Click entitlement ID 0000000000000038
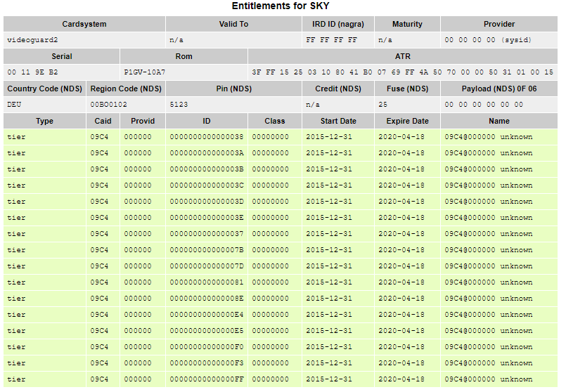 [x=207, y=137]
